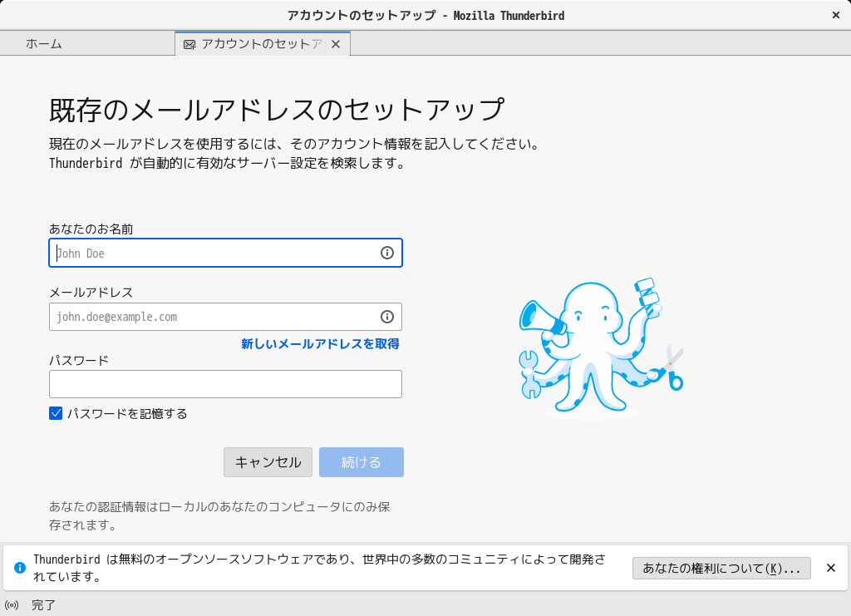Close the アカウントのセットアップ tab
The width and height of the screenshot is (851, 616).
[336, 44]
